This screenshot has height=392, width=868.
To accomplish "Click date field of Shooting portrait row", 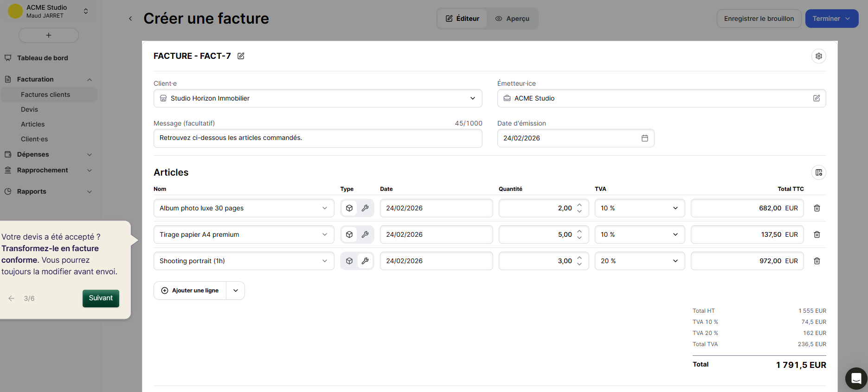I will coord(436,261).
